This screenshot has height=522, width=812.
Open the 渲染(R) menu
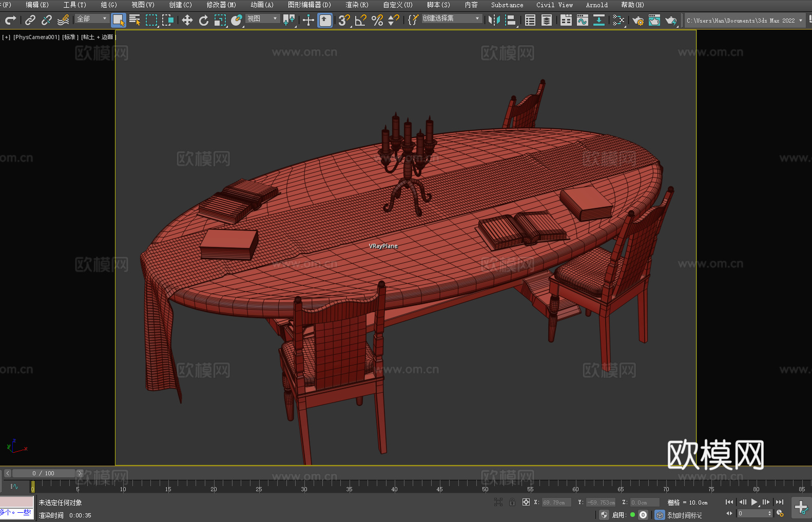coord(357,5)
